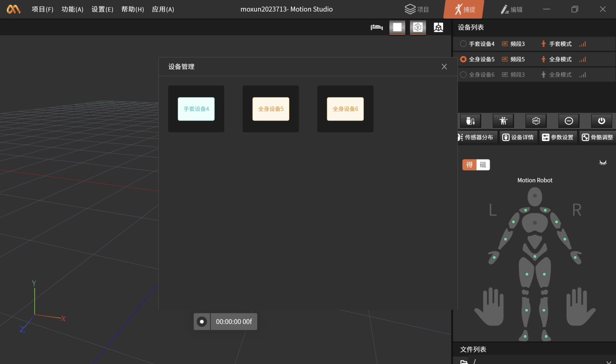Click the power icon button
The width and height of the screenshot is (616, 364).
click(601, 121)
